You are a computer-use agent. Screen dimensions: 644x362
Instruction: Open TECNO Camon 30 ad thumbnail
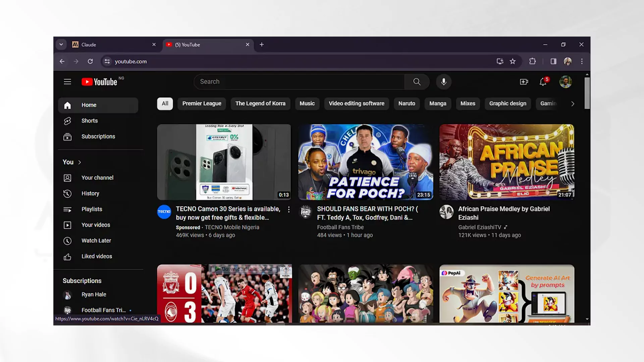(224, 162)
